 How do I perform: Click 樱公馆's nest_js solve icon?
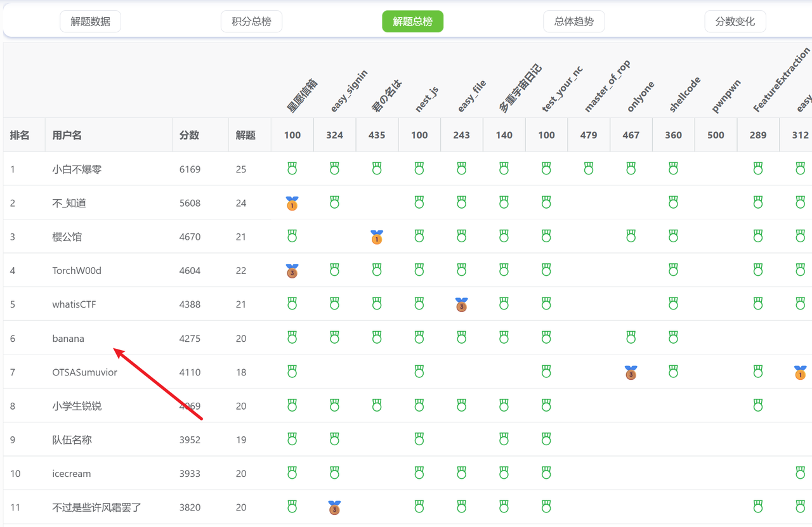click(419, 236)
